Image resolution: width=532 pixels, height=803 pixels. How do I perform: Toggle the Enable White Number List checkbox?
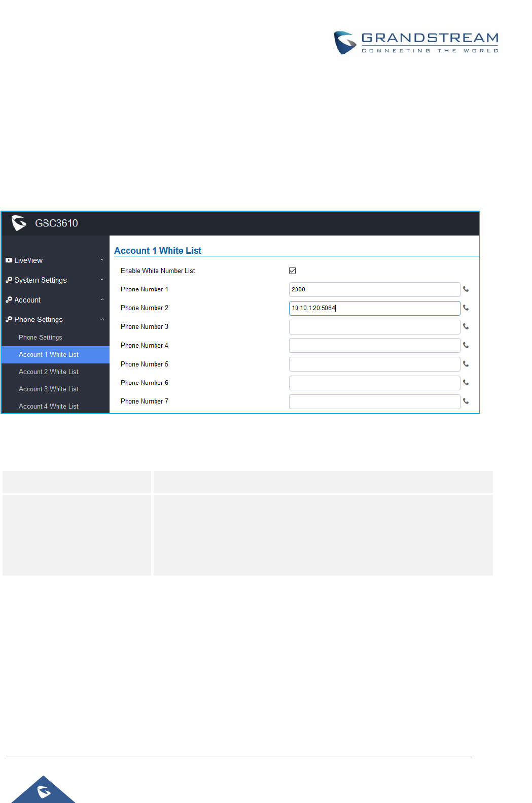click(x=292, y=271)
